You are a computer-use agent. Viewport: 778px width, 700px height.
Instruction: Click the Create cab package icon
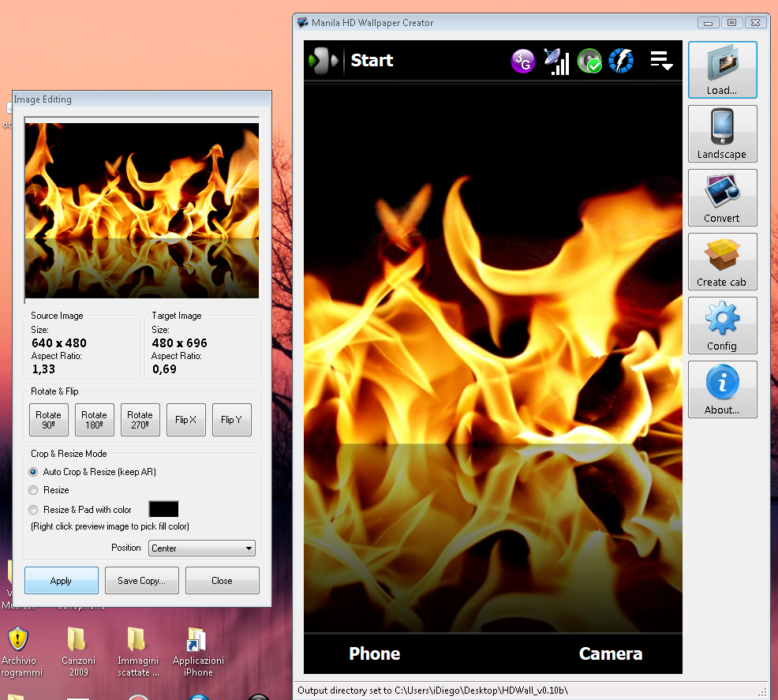tap(722, 261)
